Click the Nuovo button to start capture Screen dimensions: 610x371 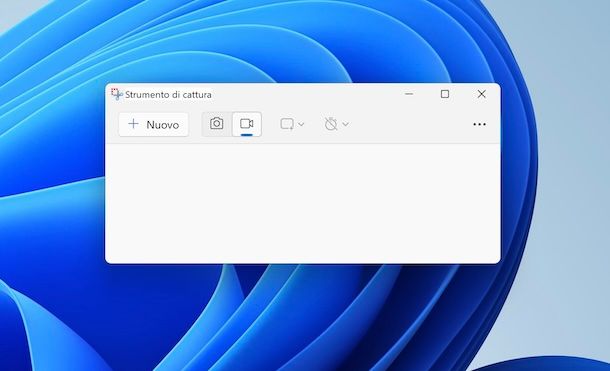coord(154,124)
